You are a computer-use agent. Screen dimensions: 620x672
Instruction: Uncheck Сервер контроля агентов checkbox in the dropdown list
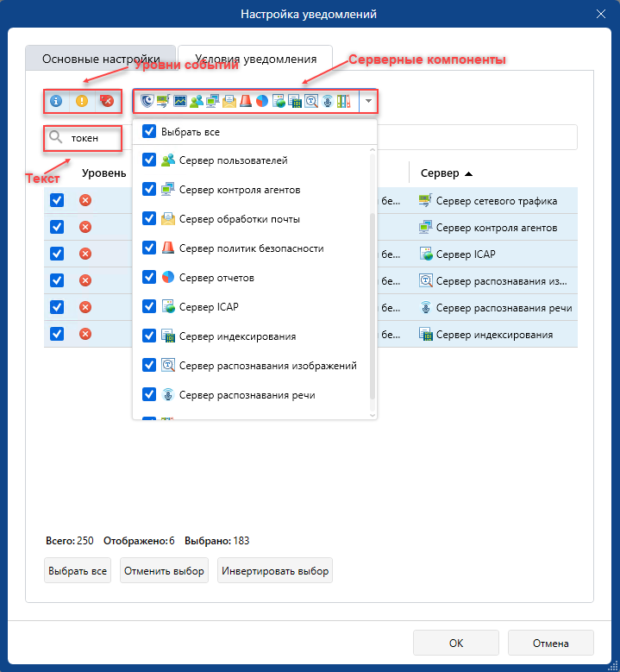149,189
